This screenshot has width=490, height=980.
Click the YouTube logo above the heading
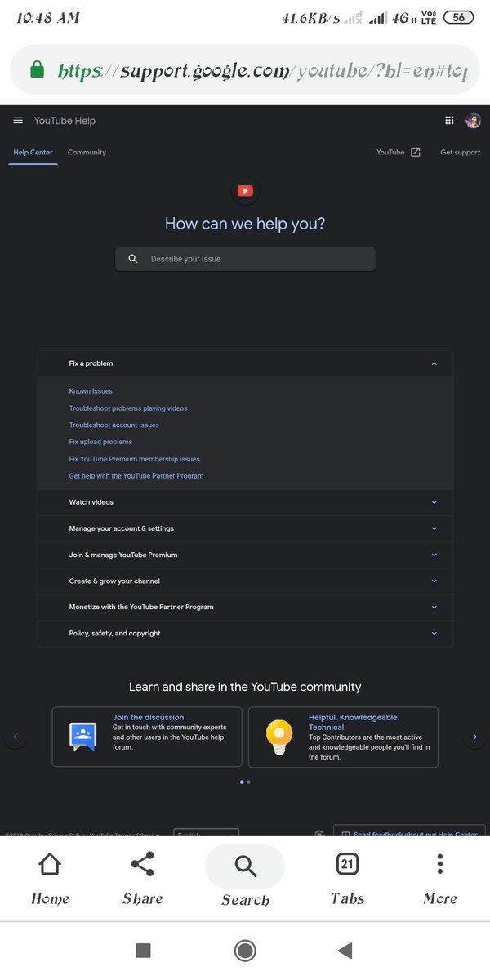[245, 191]
